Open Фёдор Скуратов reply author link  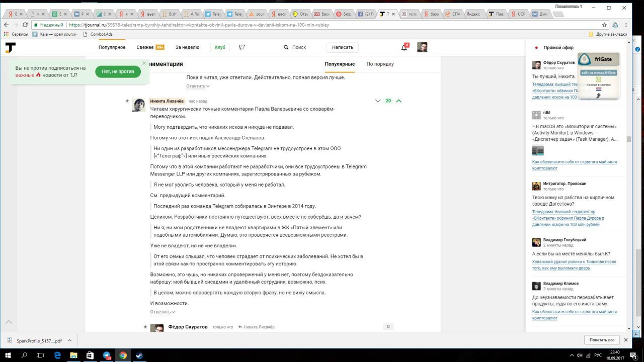point(188,327)
